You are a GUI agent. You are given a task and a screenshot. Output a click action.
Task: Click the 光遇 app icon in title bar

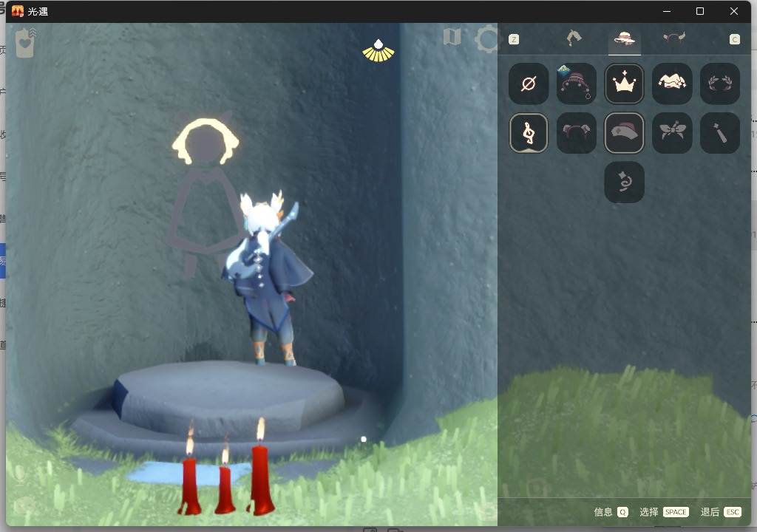click(18, 11)
